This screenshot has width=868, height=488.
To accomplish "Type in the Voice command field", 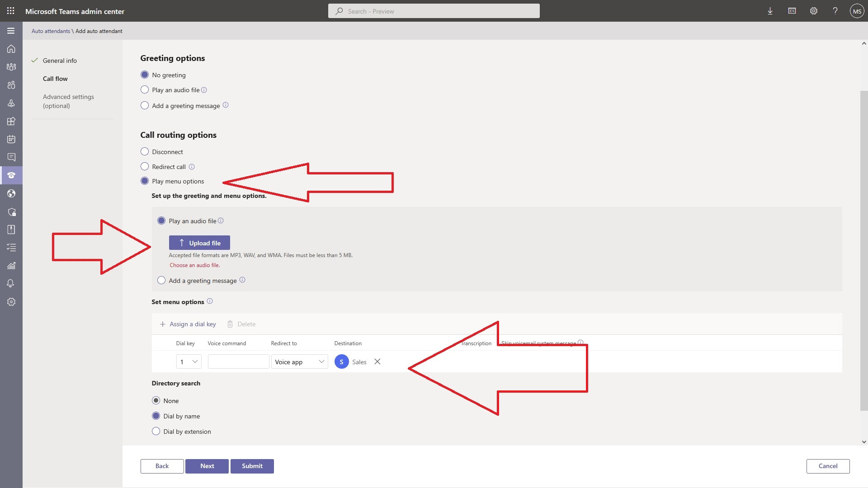I will [x=238, y=361].
